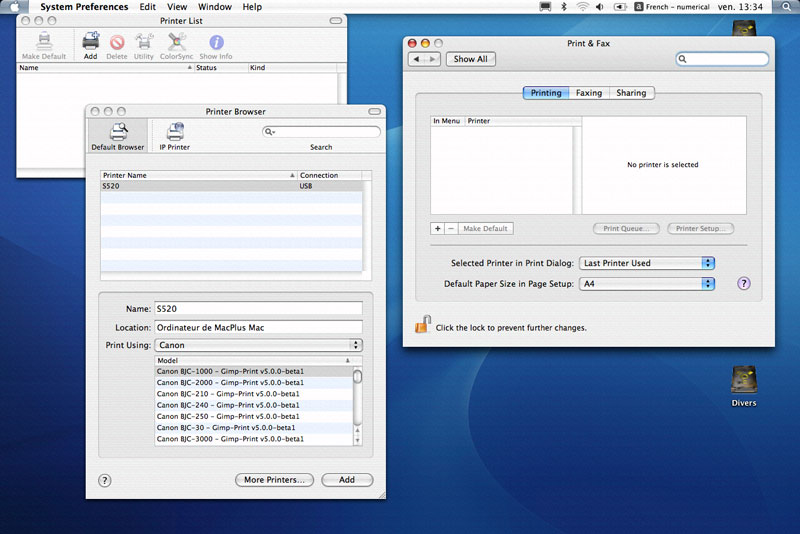Click the More Printers... button

pyautogui.click(x=274, y=480)
